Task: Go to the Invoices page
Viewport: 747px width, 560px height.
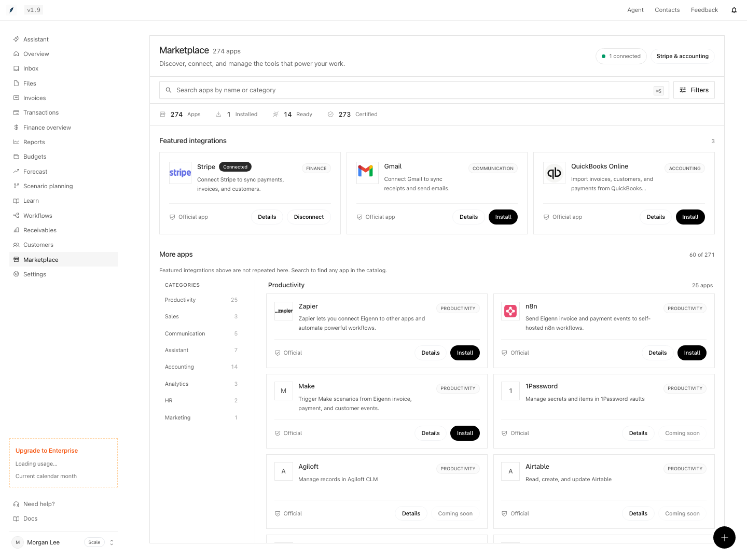Action: pyautogui.click(x=63, y=98)
